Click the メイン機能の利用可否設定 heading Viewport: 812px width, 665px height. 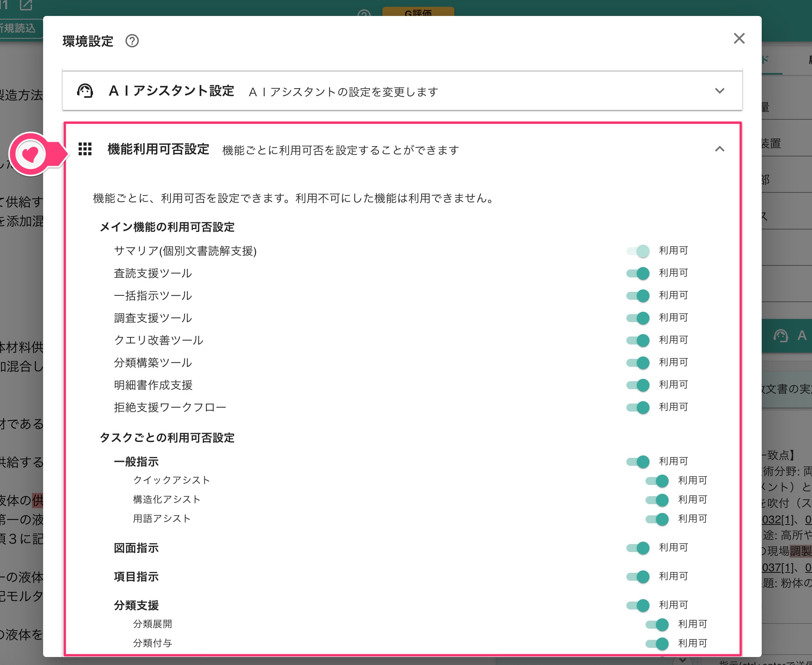coord(167,227)
